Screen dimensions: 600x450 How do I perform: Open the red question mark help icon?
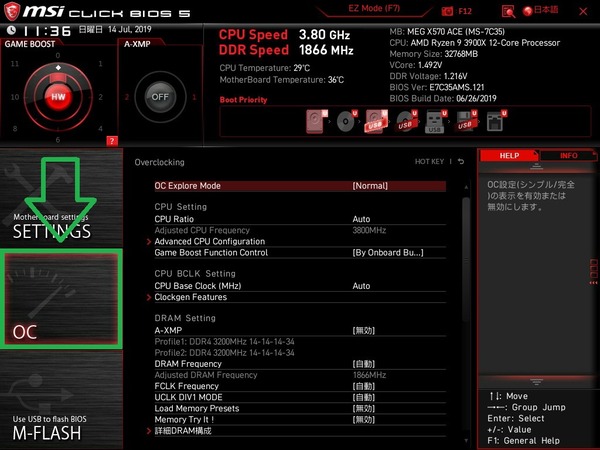[x=112, y=141]
